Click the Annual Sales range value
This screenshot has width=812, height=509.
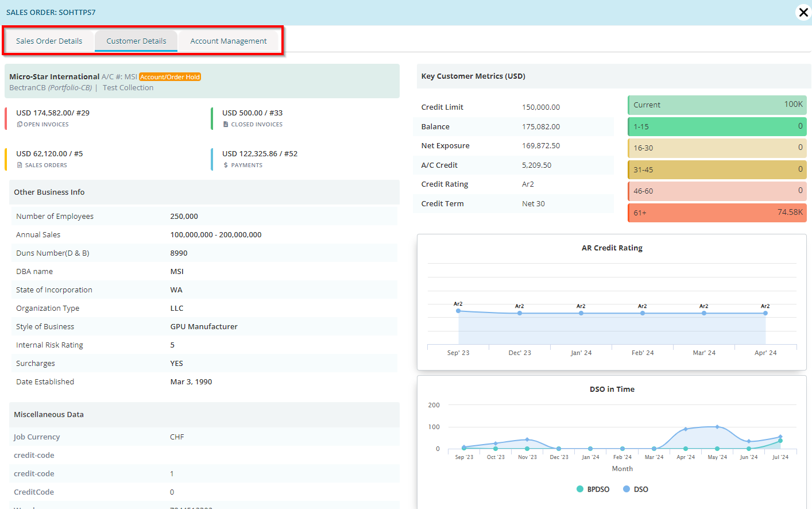pos(216,234)
